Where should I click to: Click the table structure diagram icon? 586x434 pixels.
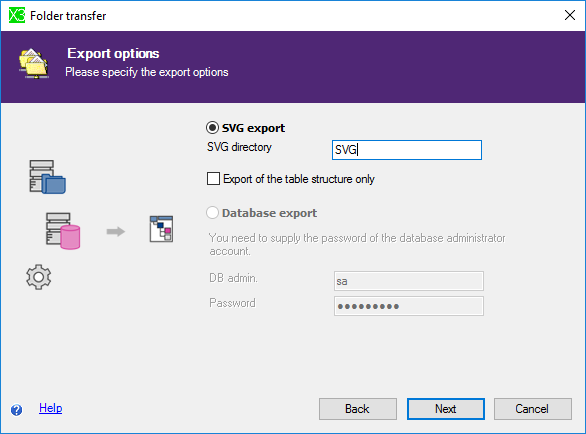161,229
